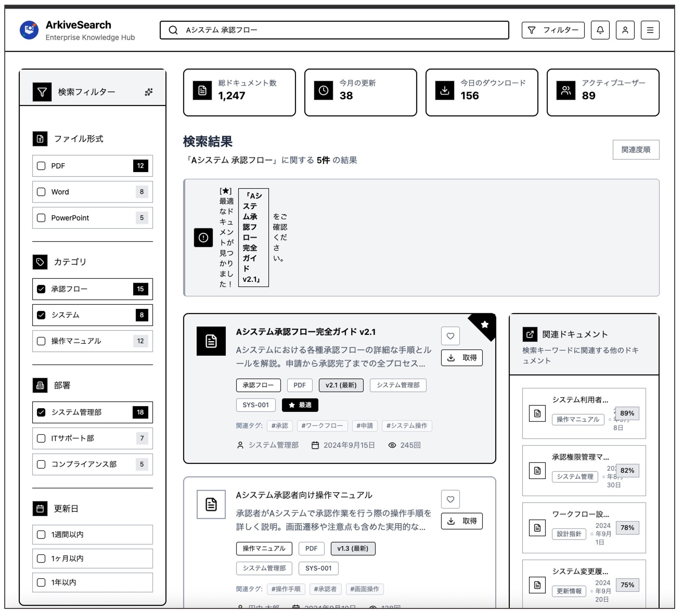
Task: Click the notification bell icon
Action: [x=600, y=30]
